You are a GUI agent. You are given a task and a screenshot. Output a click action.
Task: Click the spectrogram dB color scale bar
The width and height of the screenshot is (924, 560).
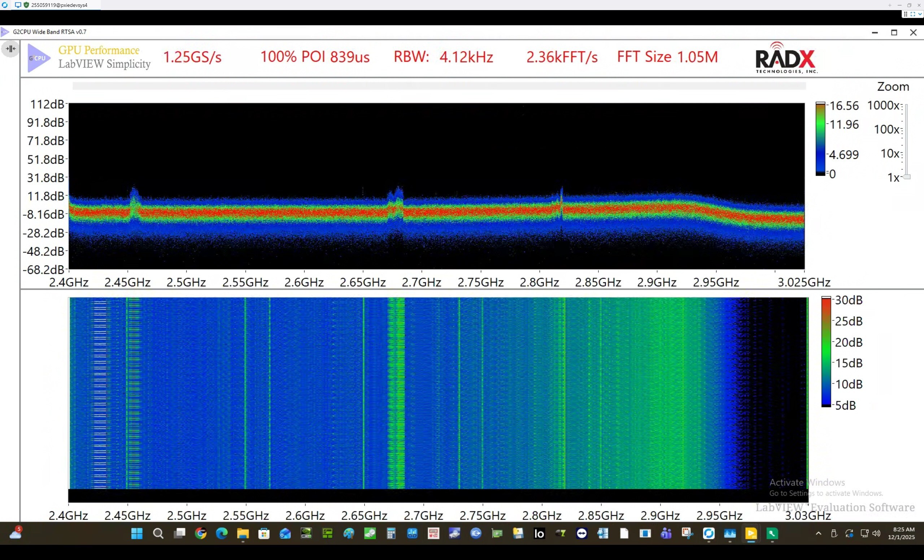826,351
